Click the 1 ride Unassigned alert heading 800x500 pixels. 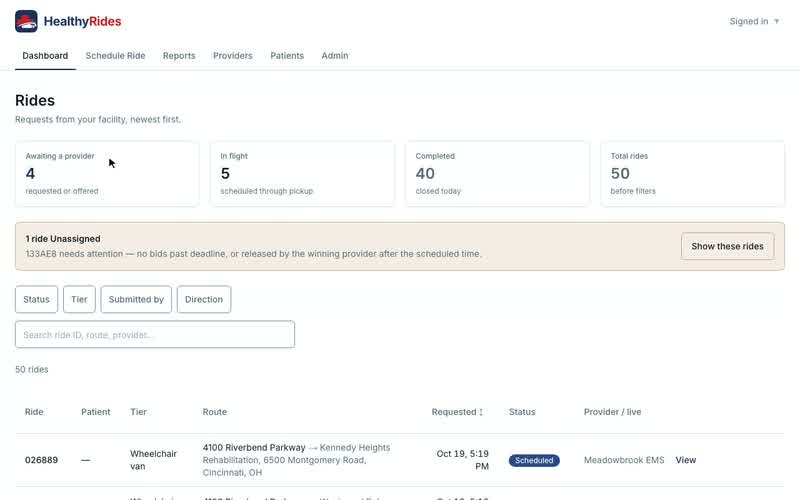63,239
